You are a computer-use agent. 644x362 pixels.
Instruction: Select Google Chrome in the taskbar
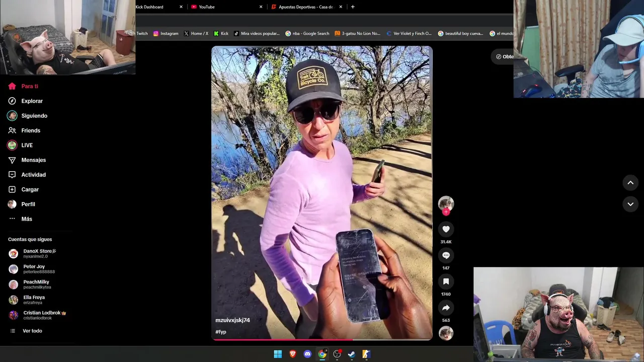point(322,354)
